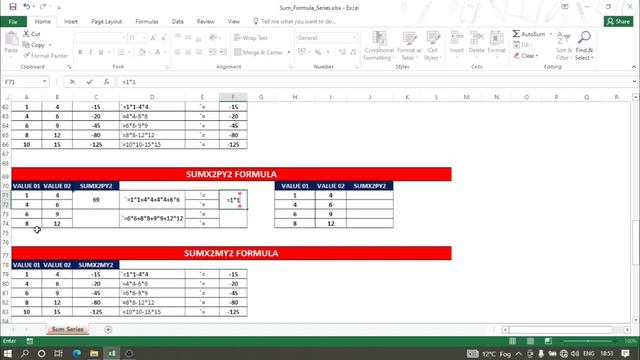The width and height of the screenshot is (640, 360).
Task: Click the Fill button in Editing group
Action: tap(521, 44)
